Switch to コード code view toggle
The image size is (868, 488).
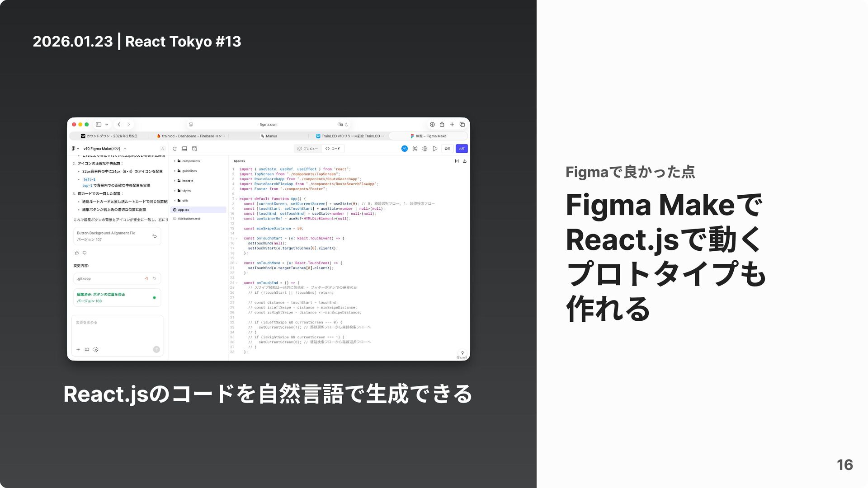[333, 149]
